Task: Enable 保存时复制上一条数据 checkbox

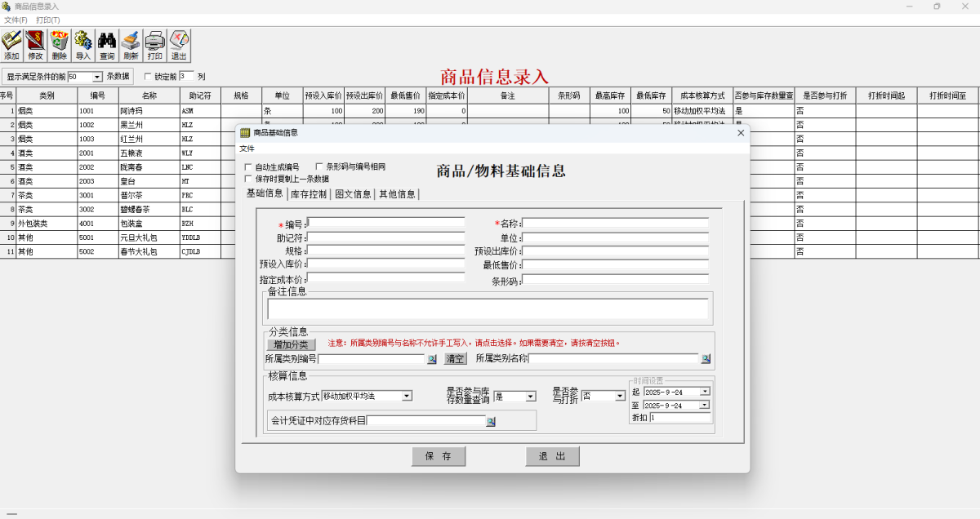Action: (246, 179)
